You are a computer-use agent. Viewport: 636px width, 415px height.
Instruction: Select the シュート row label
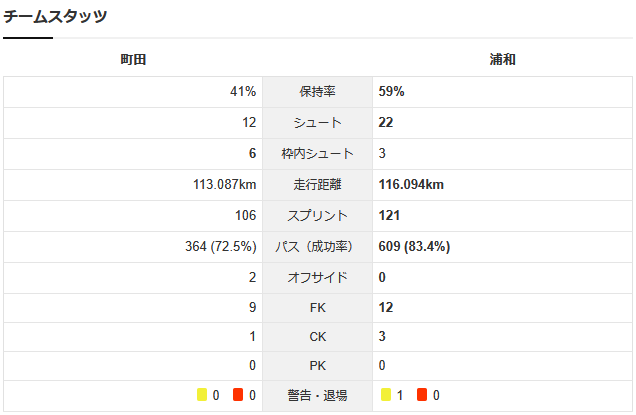(318, 123)
